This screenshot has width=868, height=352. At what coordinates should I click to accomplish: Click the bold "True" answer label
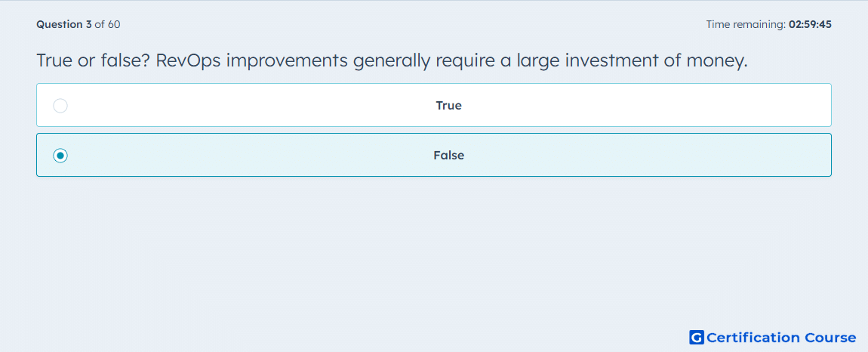[x=449, y=105]
